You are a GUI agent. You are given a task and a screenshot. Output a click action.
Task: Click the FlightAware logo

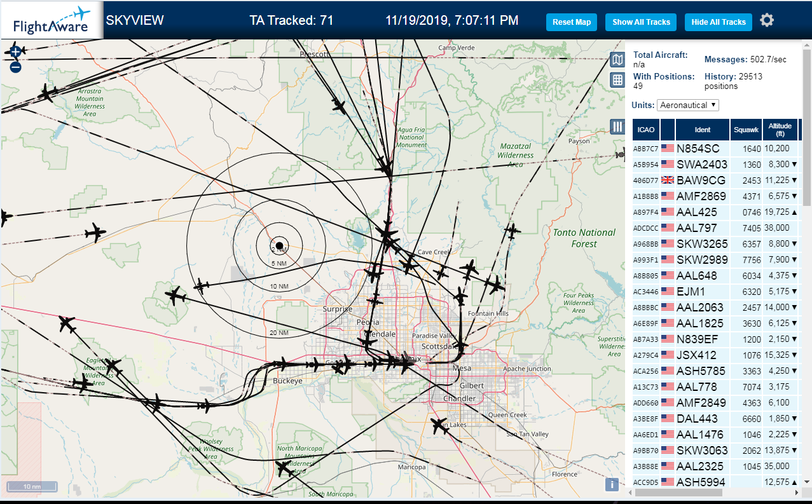click(51, 21)
